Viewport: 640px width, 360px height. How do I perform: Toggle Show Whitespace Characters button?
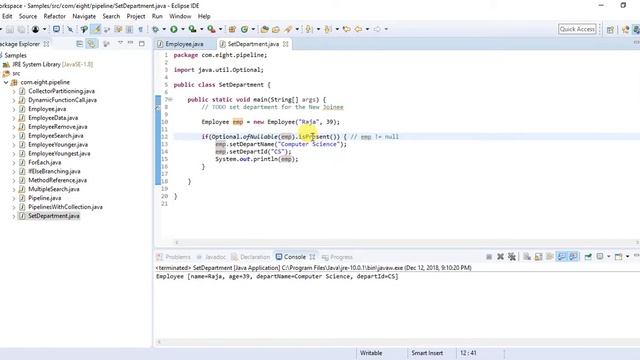(x=140, y=29)
